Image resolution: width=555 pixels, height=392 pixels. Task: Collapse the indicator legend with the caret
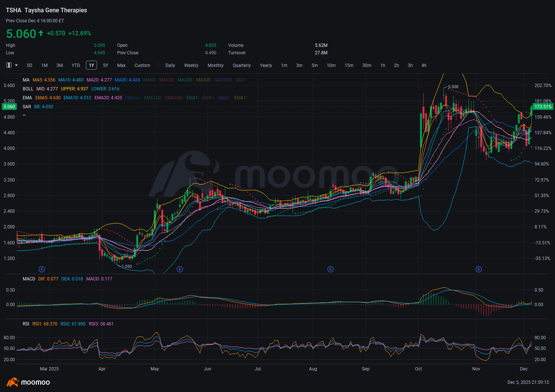point(24,115)
